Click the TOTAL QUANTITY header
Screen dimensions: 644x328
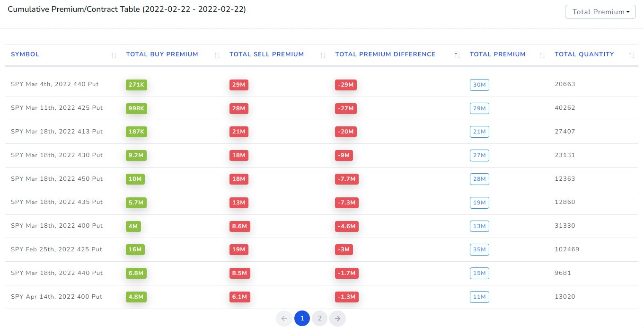pyautogui.click(x=584, y=54)
